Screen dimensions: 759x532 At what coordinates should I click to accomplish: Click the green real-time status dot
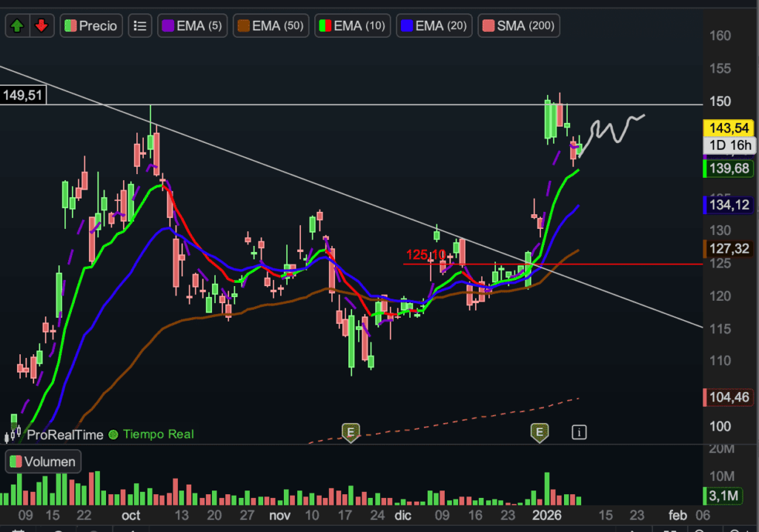pyautogui.click(x=113, y=435)
